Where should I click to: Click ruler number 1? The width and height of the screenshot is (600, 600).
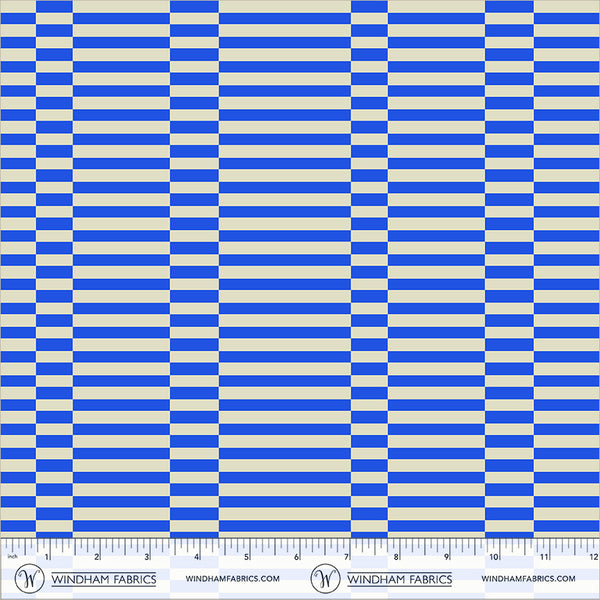click(x=47, y=557)
